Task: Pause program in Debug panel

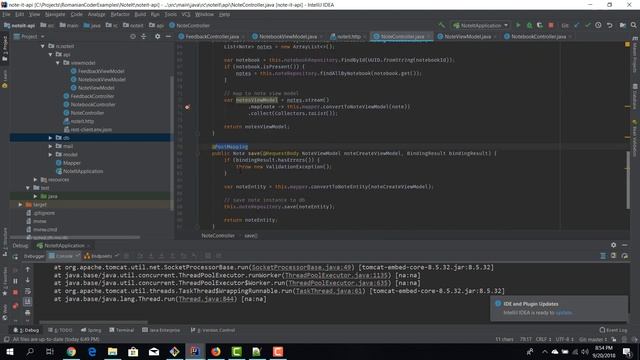Action: pos(15,281)
